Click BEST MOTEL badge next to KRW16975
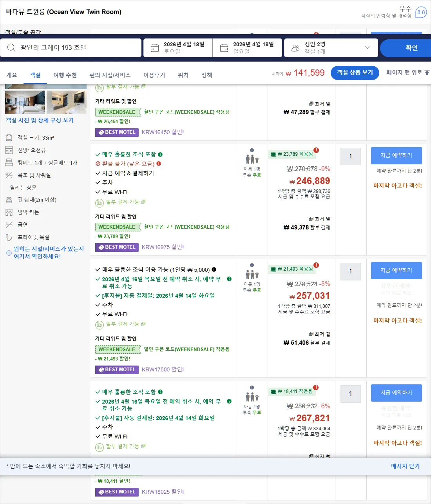 117,247
